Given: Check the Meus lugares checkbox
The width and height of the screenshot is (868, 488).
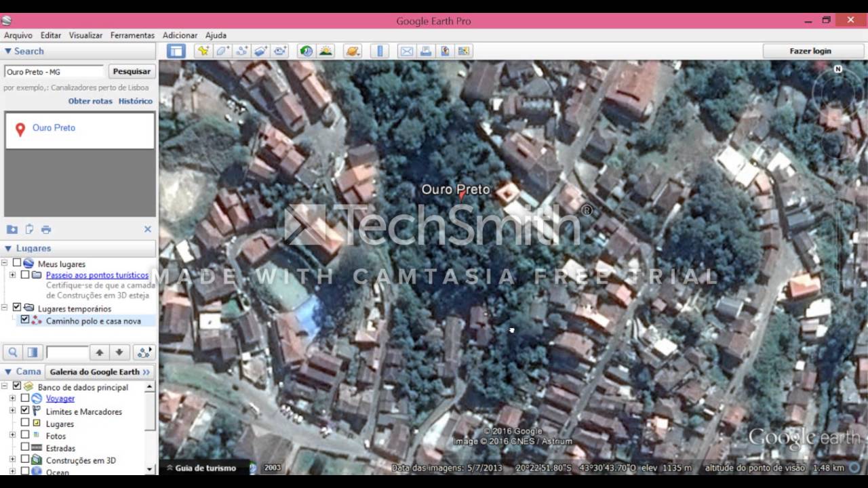Looking at the screenshot, I should pyautogui.click(x=17, y=263).
